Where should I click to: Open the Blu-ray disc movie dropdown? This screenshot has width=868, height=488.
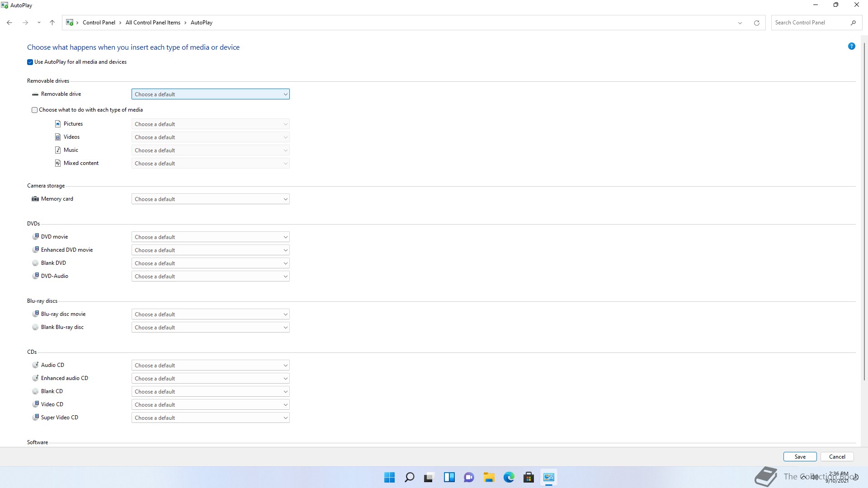[x=211, y=314]
